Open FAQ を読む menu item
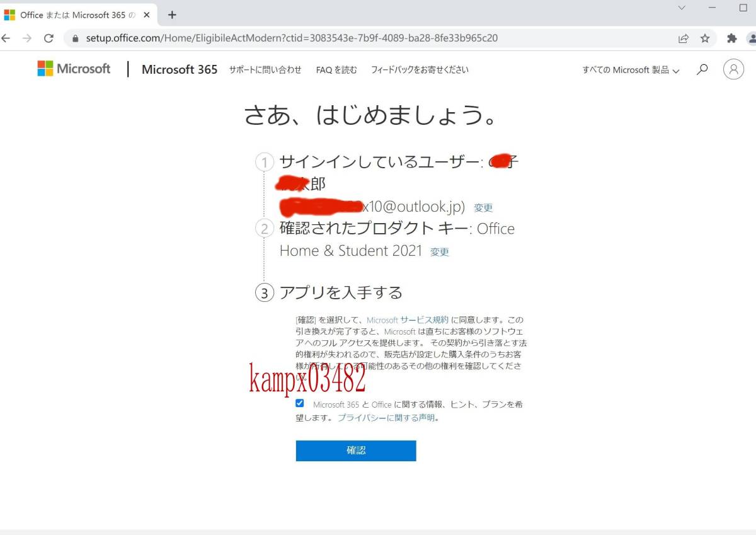 336,70
